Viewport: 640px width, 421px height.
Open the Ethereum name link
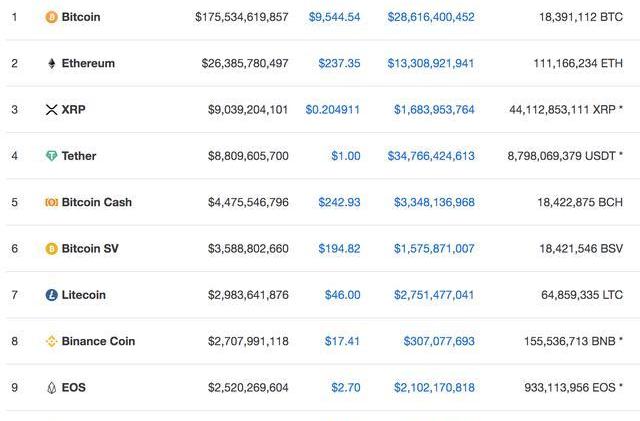tap(88, 63)
